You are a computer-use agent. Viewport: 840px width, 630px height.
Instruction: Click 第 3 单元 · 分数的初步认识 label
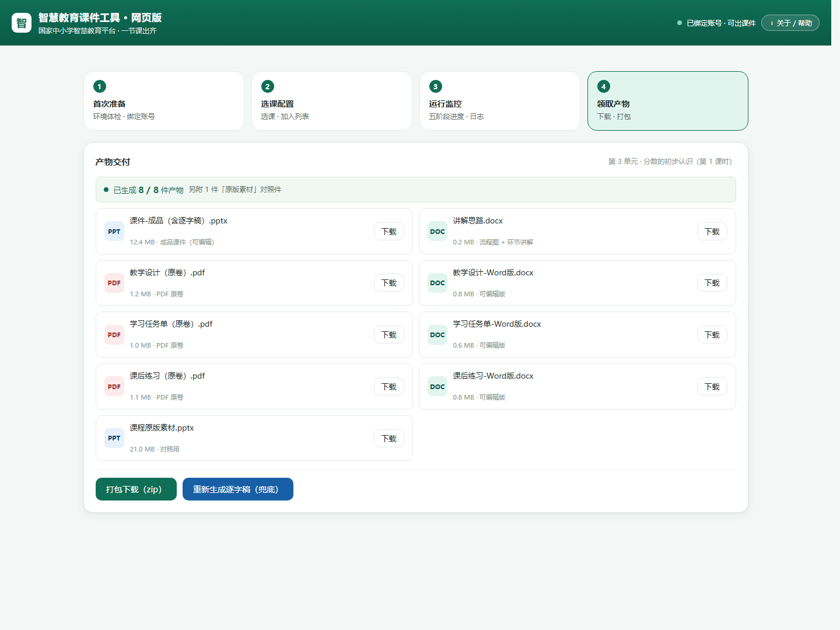(670, 162)
